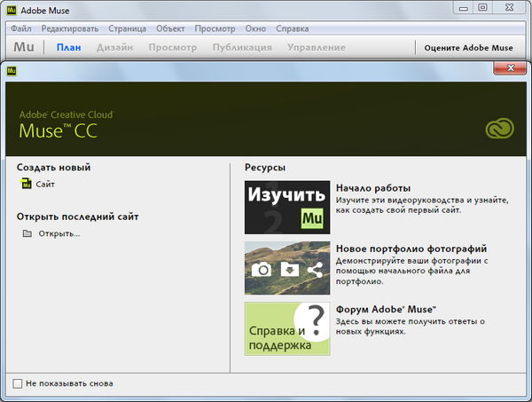
Task: Switch to the План tab
Action: coord(69,47)
